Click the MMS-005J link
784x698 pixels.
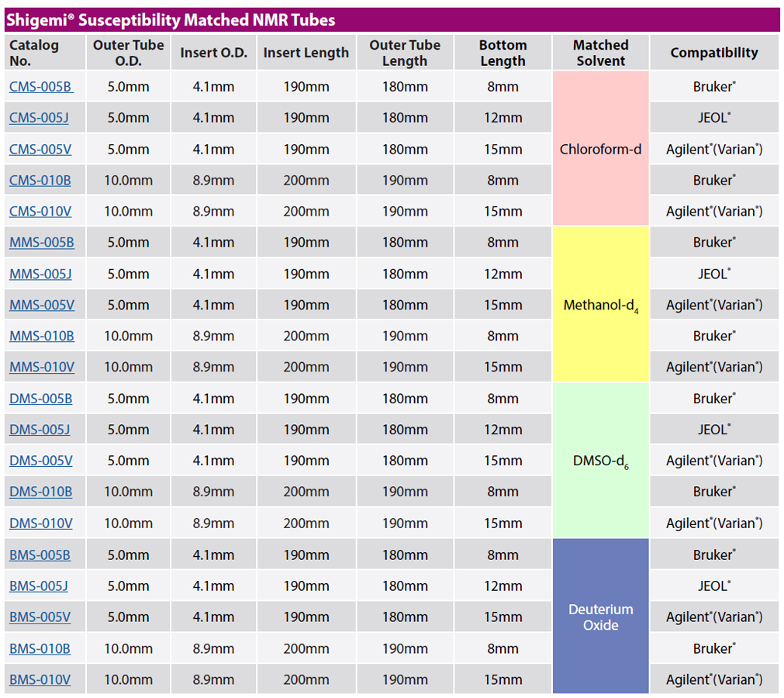coord(40,274)
